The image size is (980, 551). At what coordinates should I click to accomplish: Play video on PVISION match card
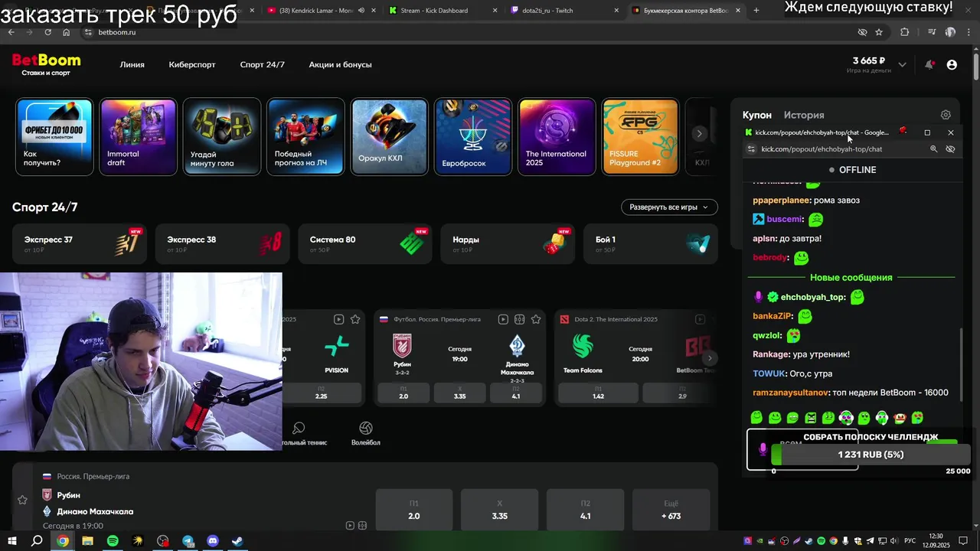tap(338, 319)
